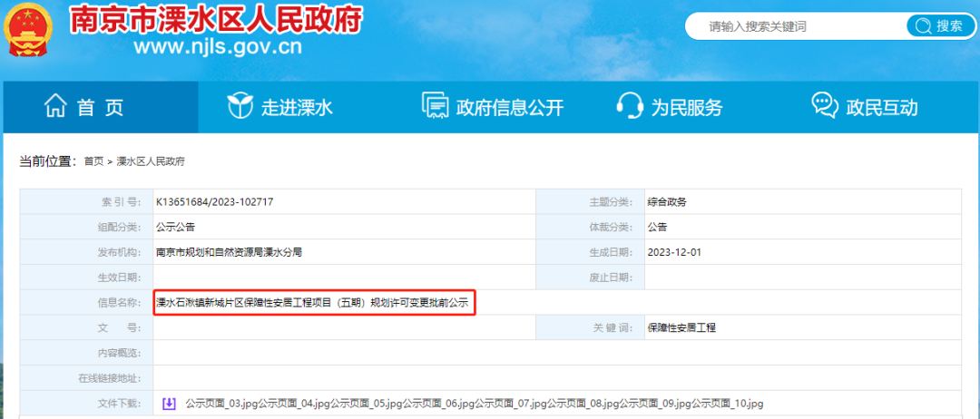980x419 pixels.
Task: Download 公示页面_07.jpg
Action: click(x=511, y=404)
